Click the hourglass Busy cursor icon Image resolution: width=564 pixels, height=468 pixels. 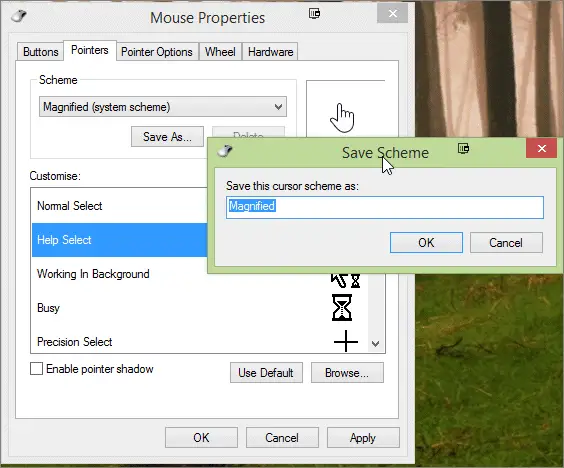[342, 308]
